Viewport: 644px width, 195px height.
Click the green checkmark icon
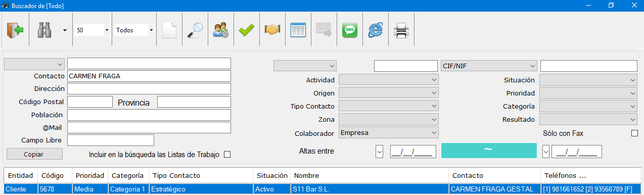pos(247,30)
